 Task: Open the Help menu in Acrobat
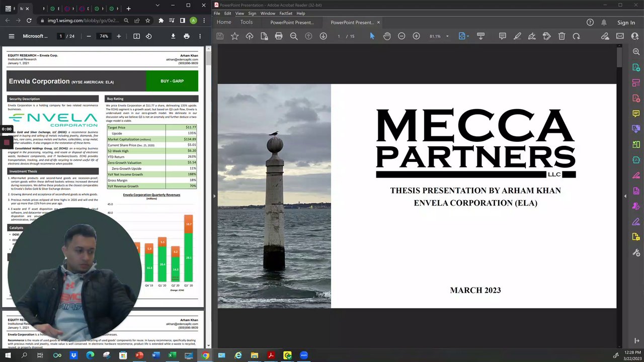301,14
